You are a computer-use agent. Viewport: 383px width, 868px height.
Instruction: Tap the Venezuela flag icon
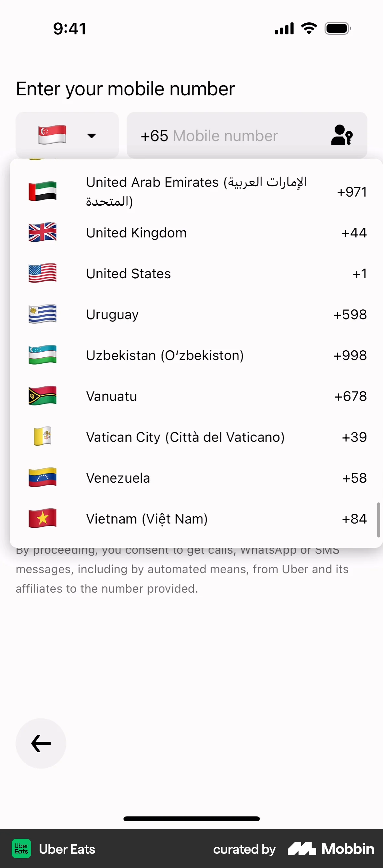[x=43, y=477]
